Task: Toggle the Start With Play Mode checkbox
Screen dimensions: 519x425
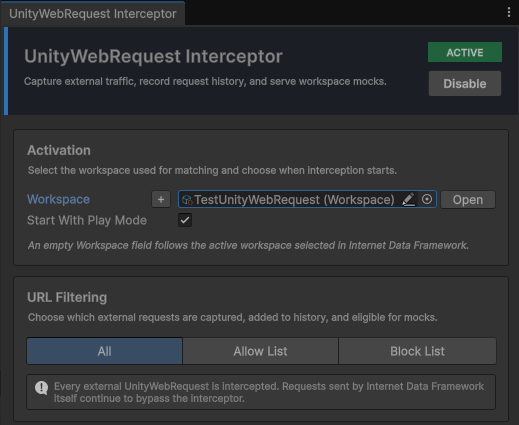Action: (x=185, y=220)
